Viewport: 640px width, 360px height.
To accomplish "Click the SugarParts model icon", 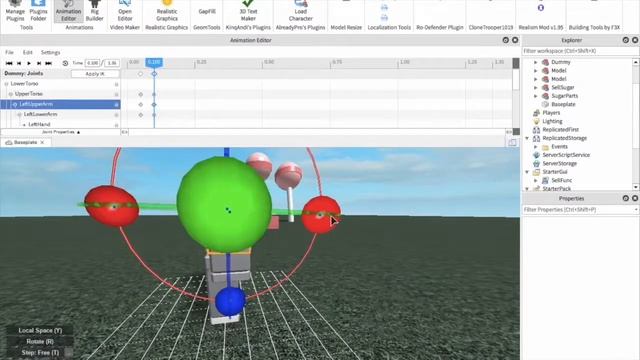I will coord(545,96).
